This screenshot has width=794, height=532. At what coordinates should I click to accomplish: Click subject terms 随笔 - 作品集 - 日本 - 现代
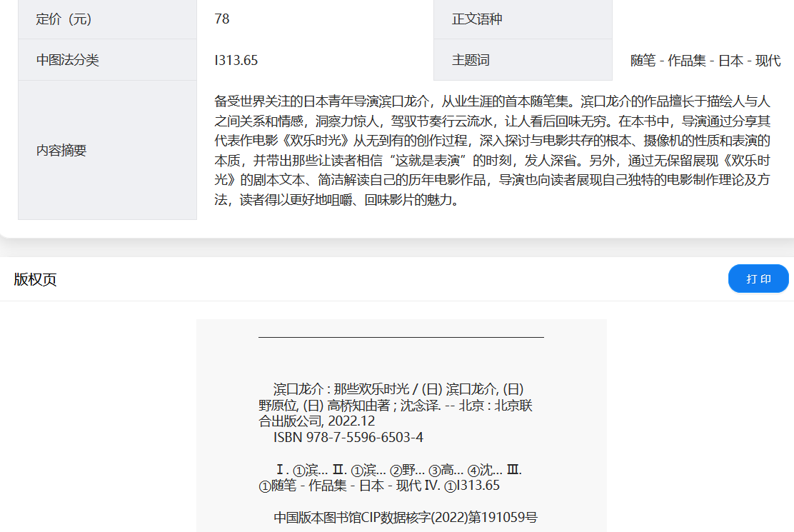click(705, 61)
